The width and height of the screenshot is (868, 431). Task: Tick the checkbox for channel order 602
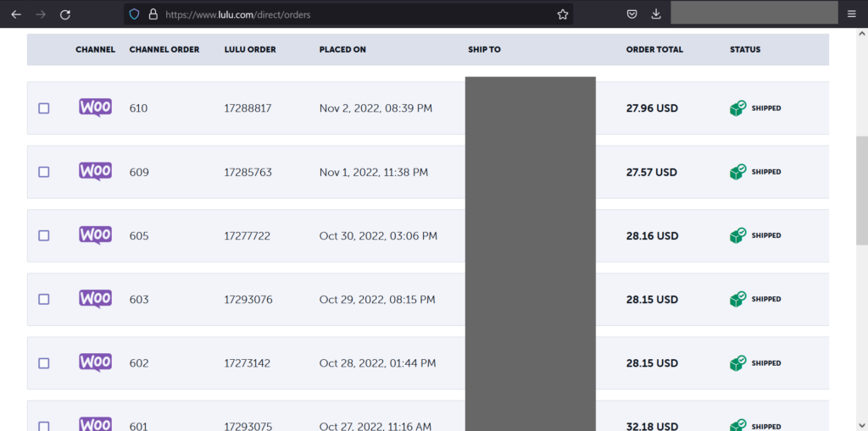[x=44, y=363]
